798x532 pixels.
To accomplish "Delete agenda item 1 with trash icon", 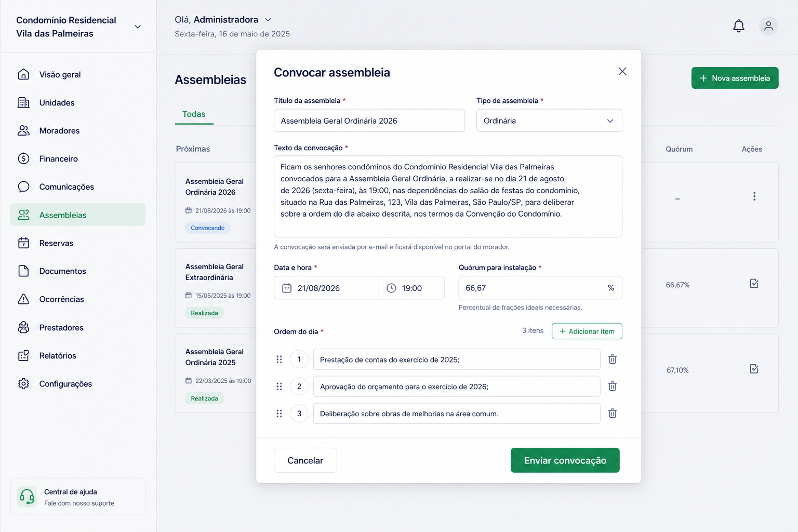I will [613, 359].
